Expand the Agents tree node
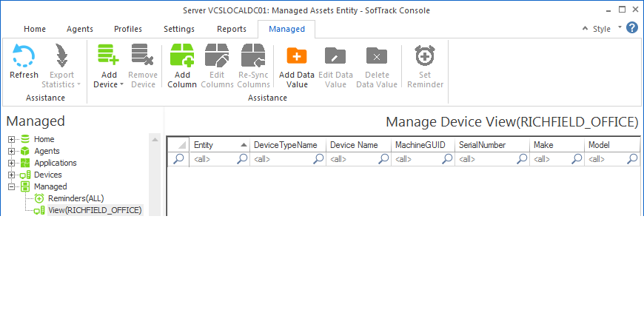Screen dimensions: 644x327 12,151
